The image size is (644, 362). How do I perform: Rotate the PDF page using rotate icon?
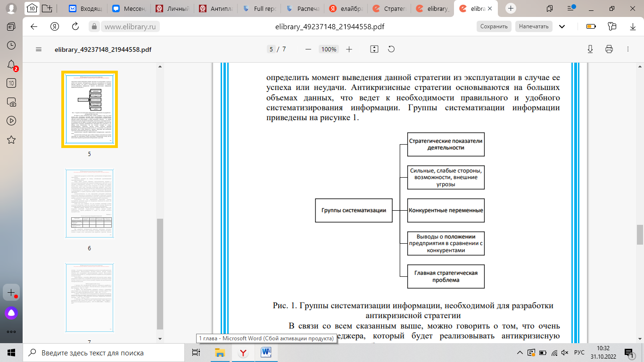pyautogui.click(x=391, y=49)
